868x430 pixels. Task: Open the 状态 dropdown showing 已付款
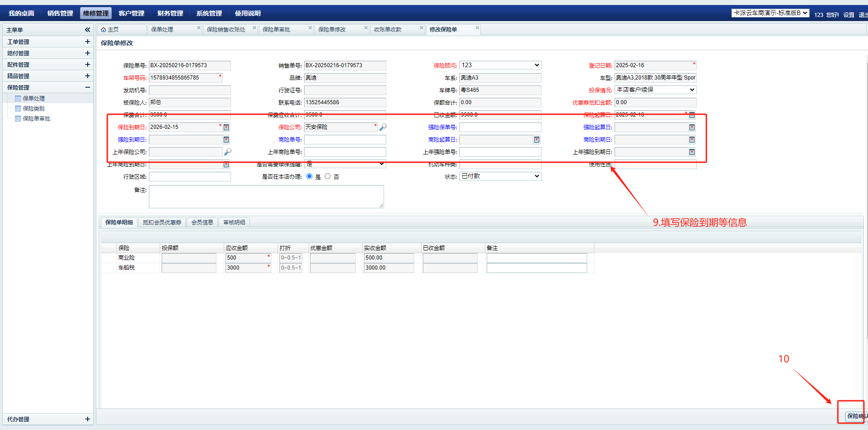point(500,176)
